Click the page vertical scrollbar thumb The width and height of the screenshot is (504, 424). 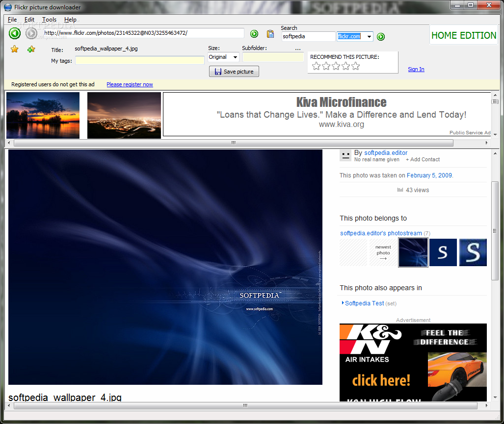(x=495, y=231)
